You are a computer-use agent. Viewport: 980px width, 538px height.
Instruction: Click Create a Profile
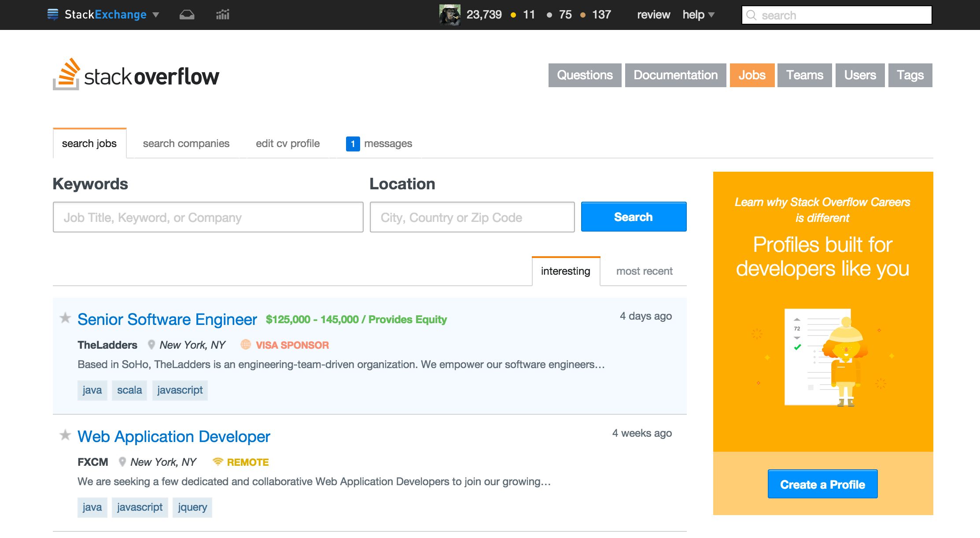822,484
